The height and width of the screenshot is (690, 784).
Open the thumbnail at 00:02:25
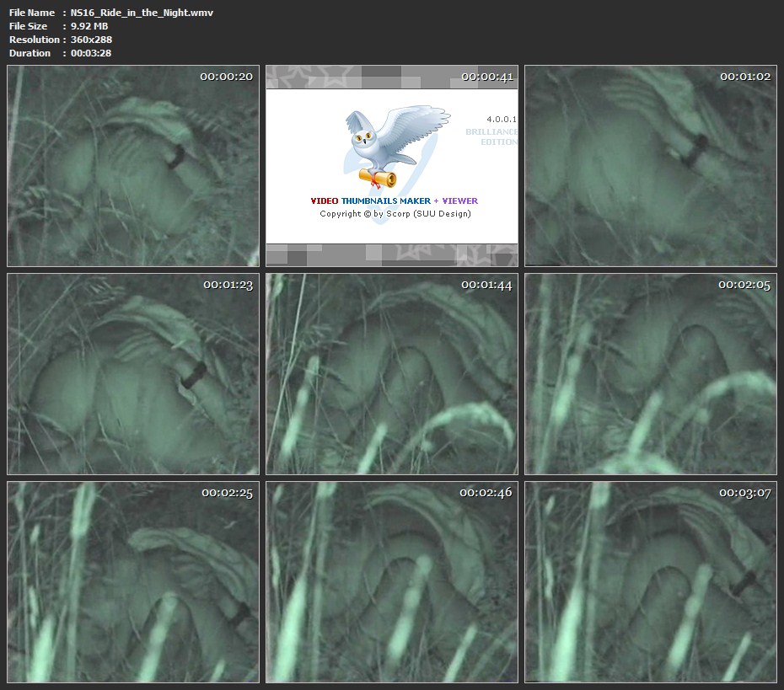(133, 581)
